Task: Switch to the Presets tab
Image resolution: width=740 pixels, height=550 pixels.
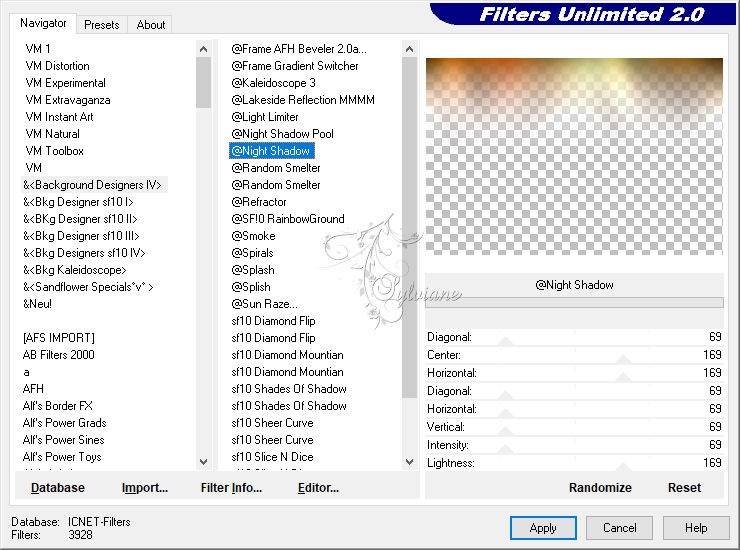Action: click(x=101, y=25)
